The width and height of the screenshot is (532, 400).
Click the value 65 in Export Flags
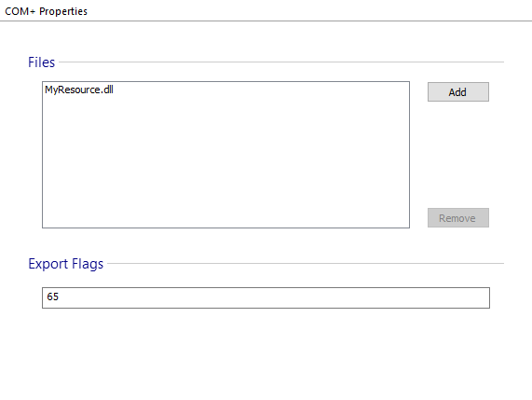pos(52,297)
